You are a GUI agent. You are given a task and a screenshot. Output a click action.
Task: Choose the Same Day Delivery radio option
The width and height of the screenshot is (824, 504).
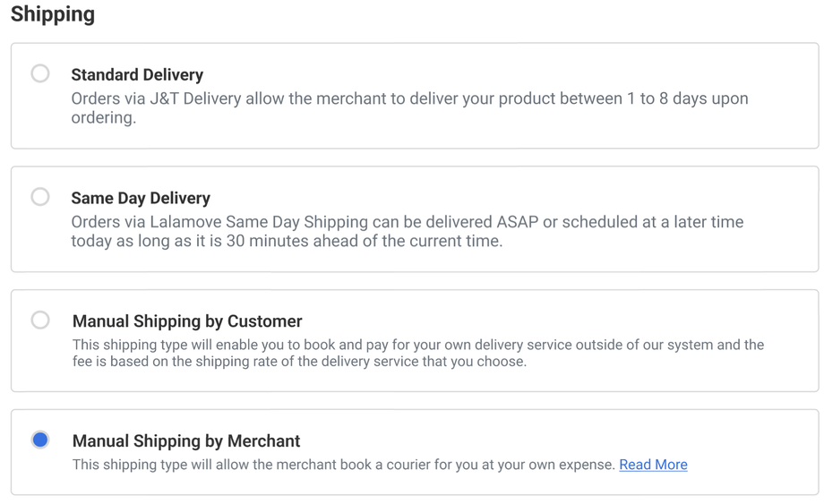point(40,197)
